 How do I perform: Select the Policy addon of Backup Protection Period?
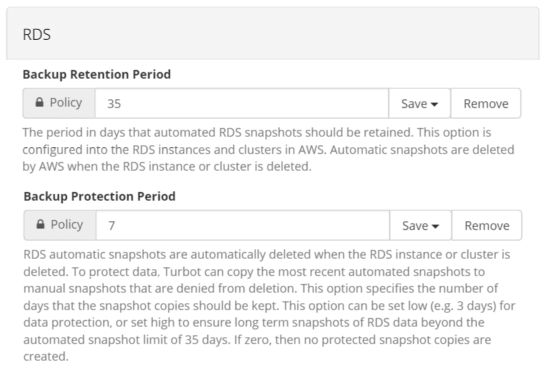tap(60, 225)
